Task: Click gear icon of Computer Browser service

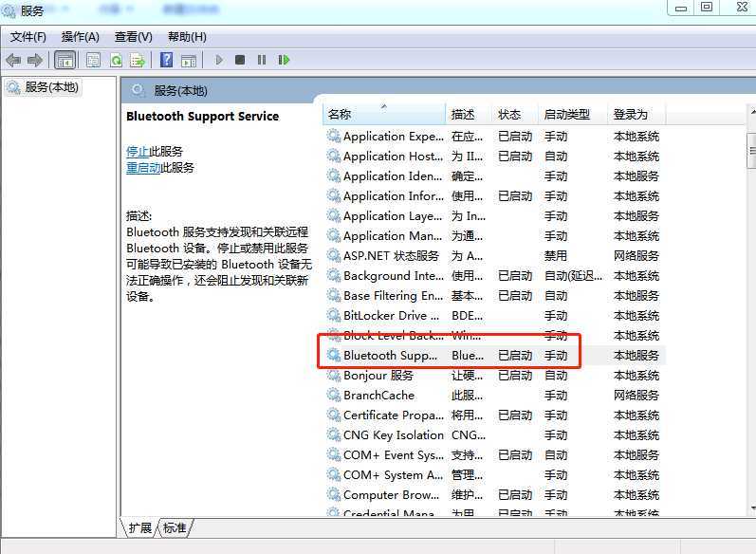Action: pos(334,494)
